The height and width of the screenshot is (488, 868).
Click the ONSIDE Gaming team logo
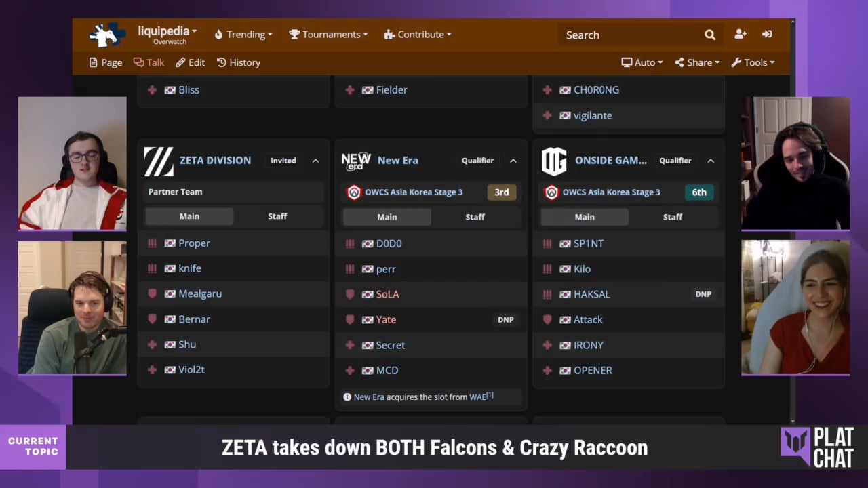click(553, 161)
